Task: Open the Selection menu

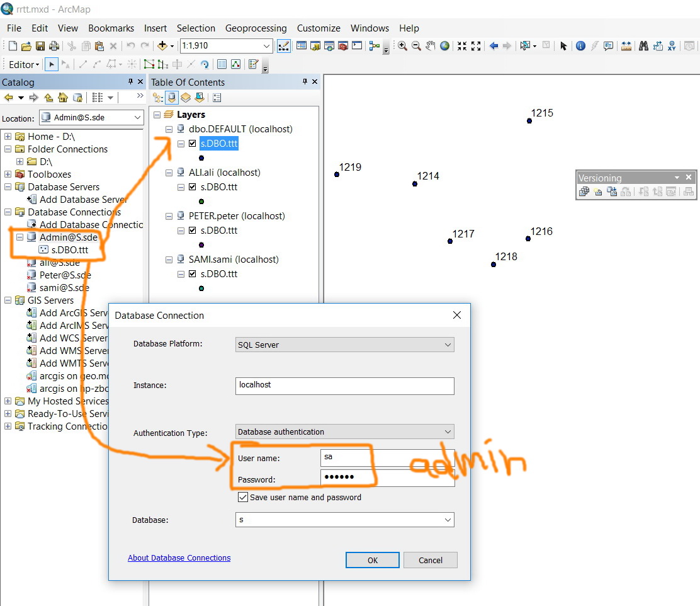Action: point(196,28)
